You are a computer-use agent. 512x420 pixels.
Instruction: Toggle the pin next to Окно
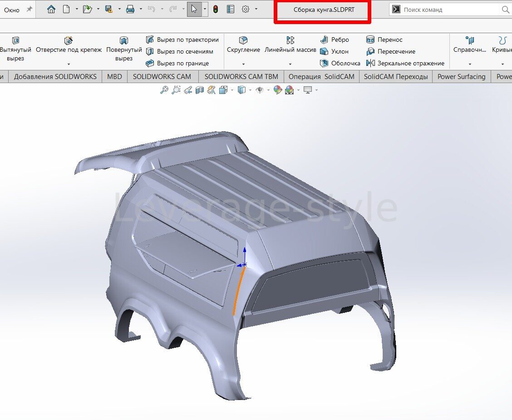[30, 9]
